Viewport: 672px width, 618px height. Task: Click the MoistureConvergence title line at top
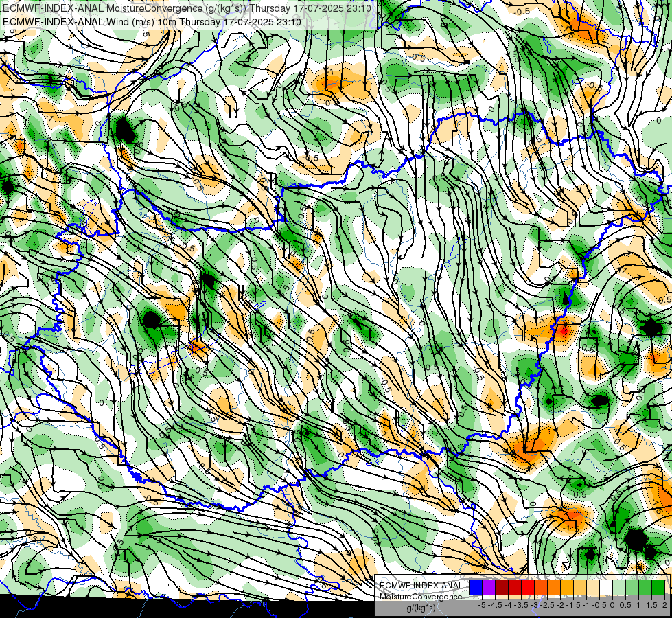point(187,8)
